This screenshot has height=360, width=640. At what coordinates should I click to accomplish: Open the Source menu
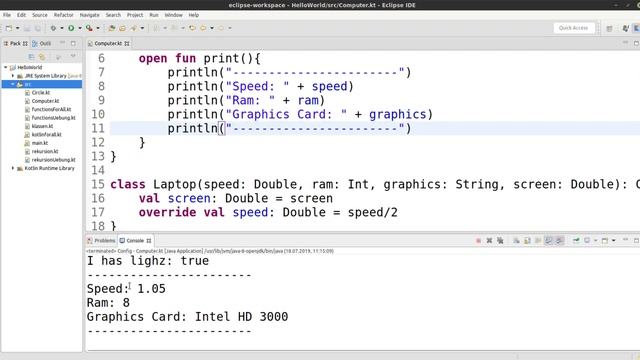[40, 15]
